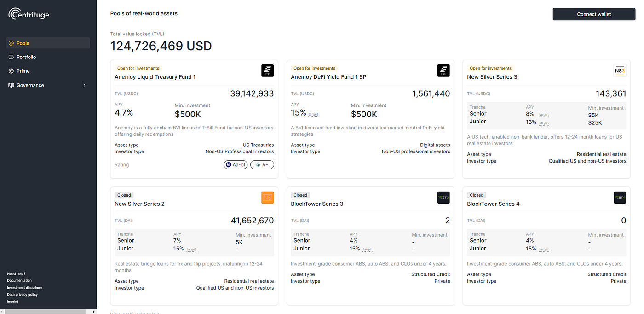Click the BlockTower Series 3 logo

point(443,198)
